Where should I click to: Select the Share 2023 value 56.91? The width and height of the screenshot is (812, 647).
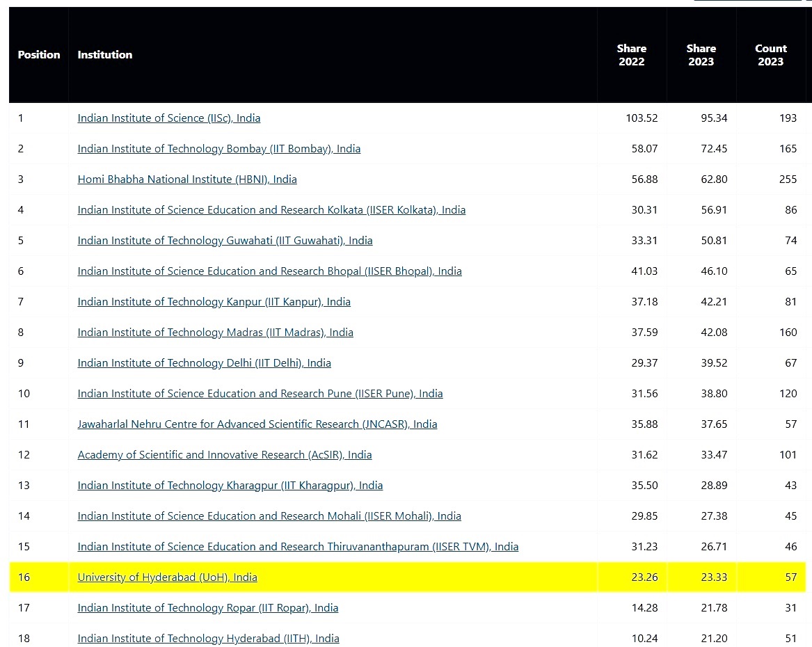pyautogui.click(x=714, y=209)
